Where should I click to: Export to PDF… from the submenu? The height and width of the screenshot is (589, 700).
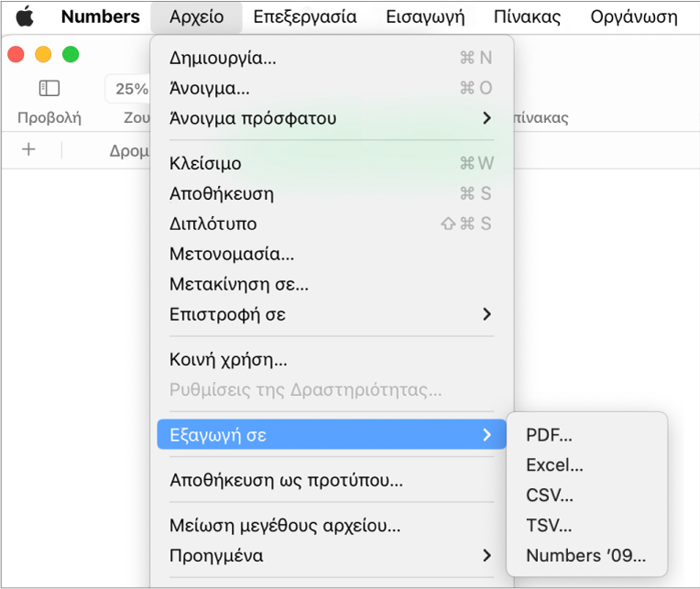click(586, 434)
